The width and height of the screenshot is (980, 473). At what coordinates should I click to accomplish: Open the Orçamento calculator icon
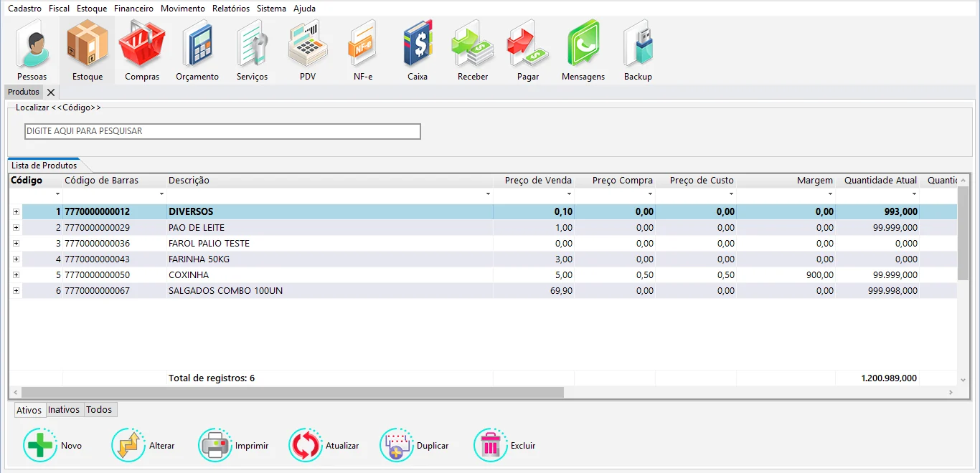[x=197, y=51]
